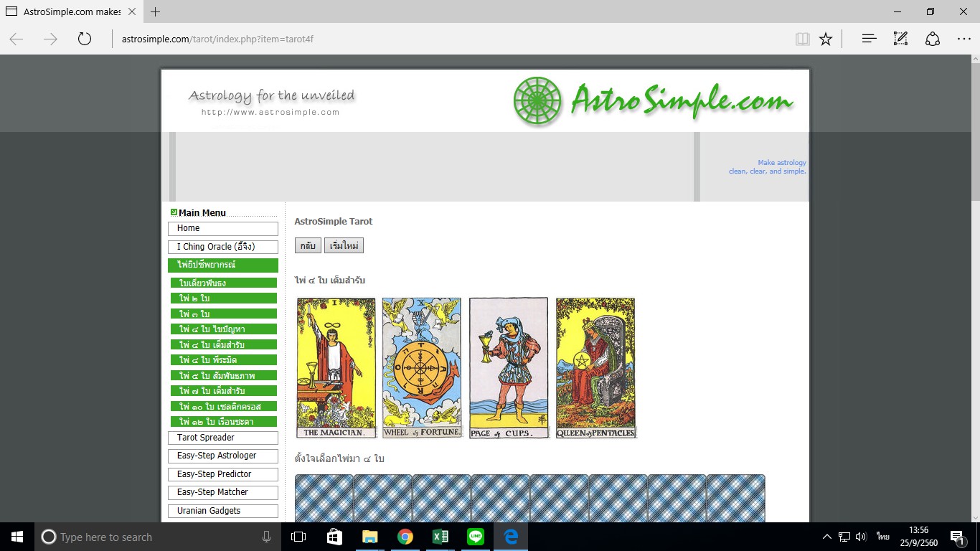Open Excel from the taskbar
The image size is (980, 551).
click(x=440, y=537)
